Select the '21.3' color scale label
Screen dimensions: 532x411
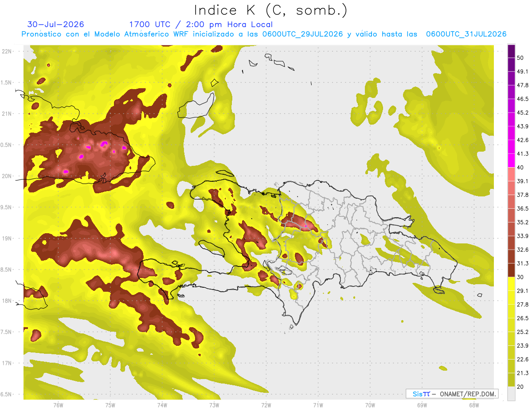[523, 373]
